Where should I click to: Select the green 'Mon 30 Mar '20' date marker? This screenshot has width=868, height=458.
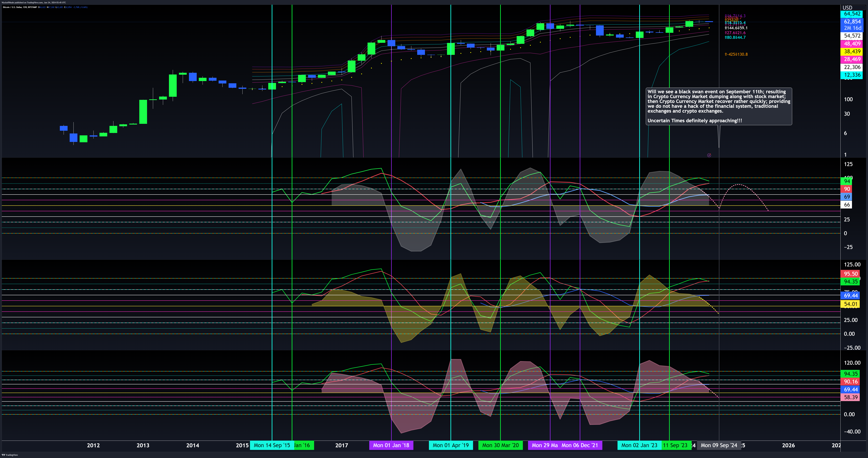click(500, 445)
